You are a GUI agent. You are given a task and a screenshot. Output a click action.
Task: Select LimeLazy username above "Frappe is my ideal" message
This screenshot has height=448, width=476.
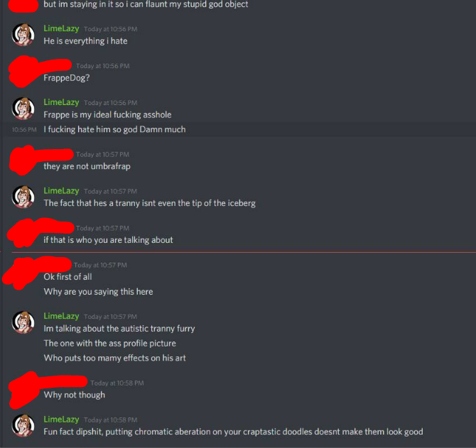pos(61,102)
